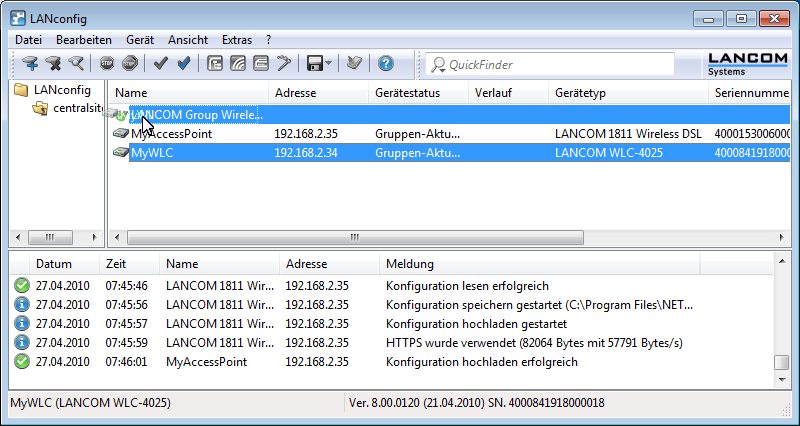The width and height of the screenshot is (800, 426).
Task: Open the dropdown arrow beside the save icon
Action: point(329,64)
